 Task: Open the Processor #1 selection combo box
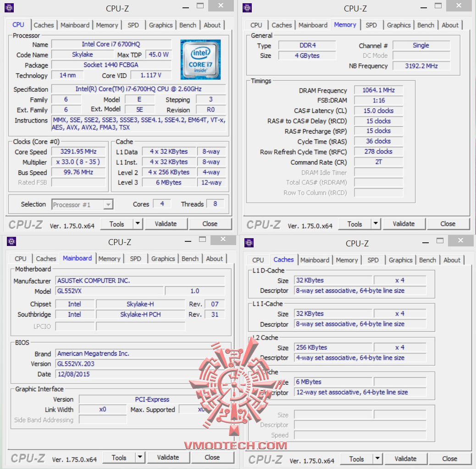tap(82, 204)
